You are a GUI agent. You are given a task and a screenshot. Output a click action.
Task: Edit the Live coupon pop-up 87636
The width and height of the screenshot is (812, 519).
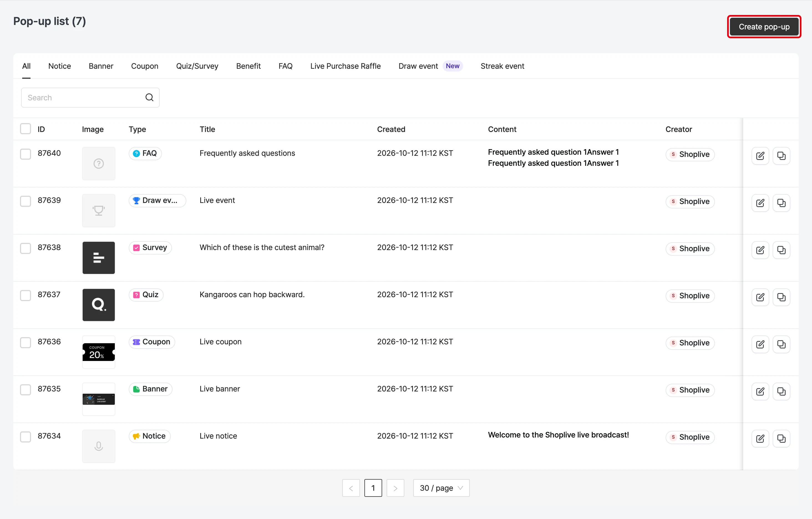click(760, 344)
